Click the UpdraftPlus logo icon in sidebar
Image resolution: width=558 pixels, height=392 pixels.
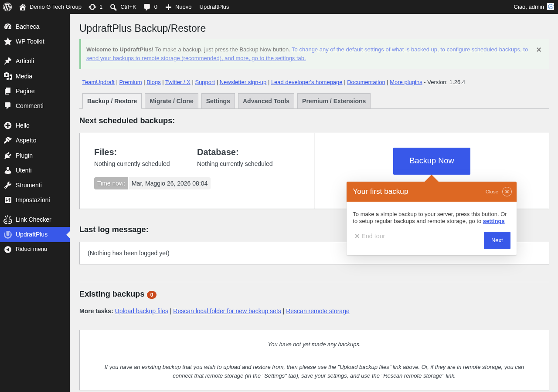coord(8,234)
